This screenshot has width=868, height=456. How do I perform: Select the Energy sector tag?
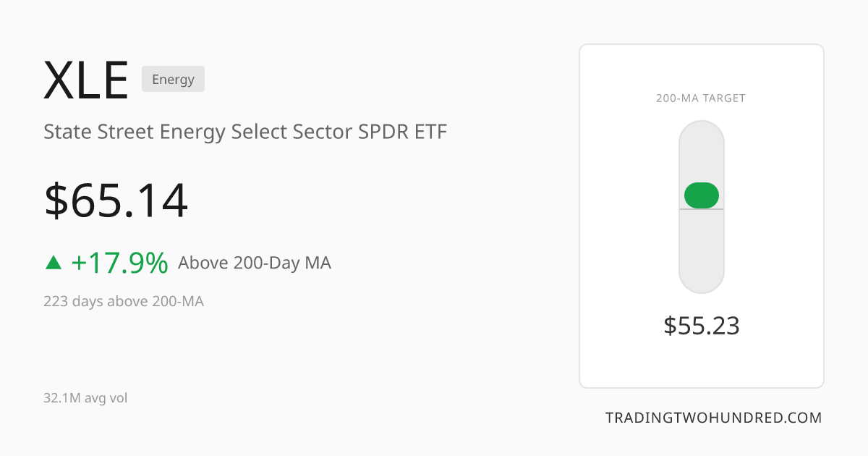coord(173,79)
